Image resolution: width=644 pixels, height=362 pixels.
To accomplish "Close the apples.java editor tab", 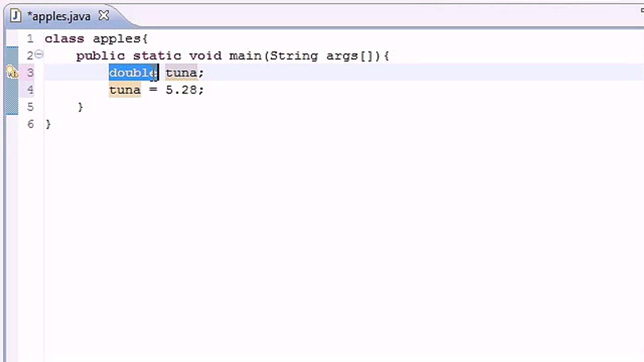I will pyautogui.click(x=104, y=15).
